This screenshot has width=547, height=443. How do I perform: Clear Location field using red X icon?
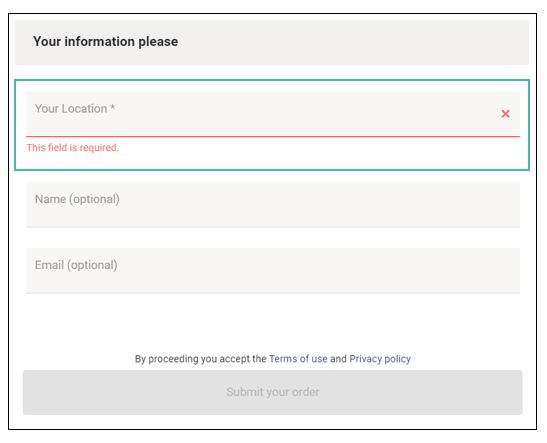(x=505, y=114)
